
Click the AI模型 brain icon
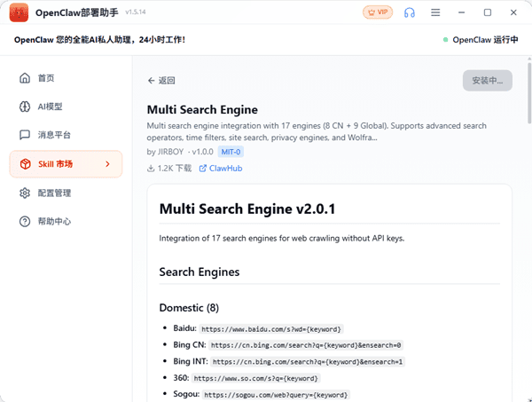[25, 106]
